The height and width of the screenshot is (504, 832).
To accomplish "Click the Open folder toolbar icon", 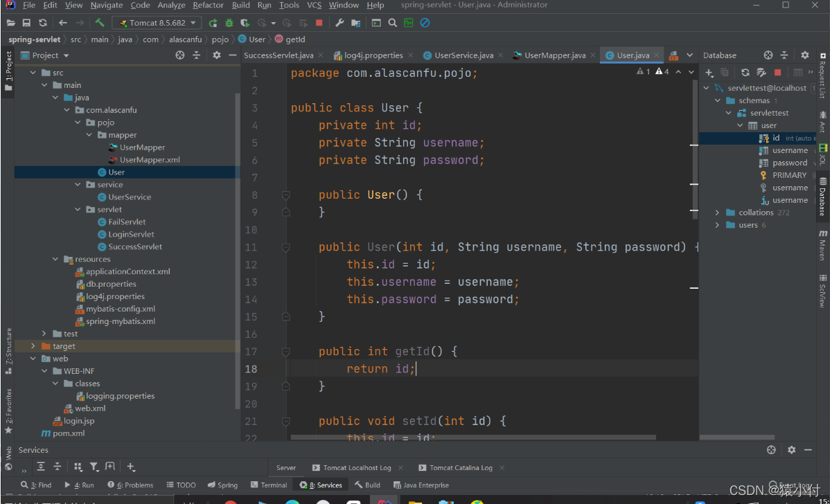I will 10,22.
